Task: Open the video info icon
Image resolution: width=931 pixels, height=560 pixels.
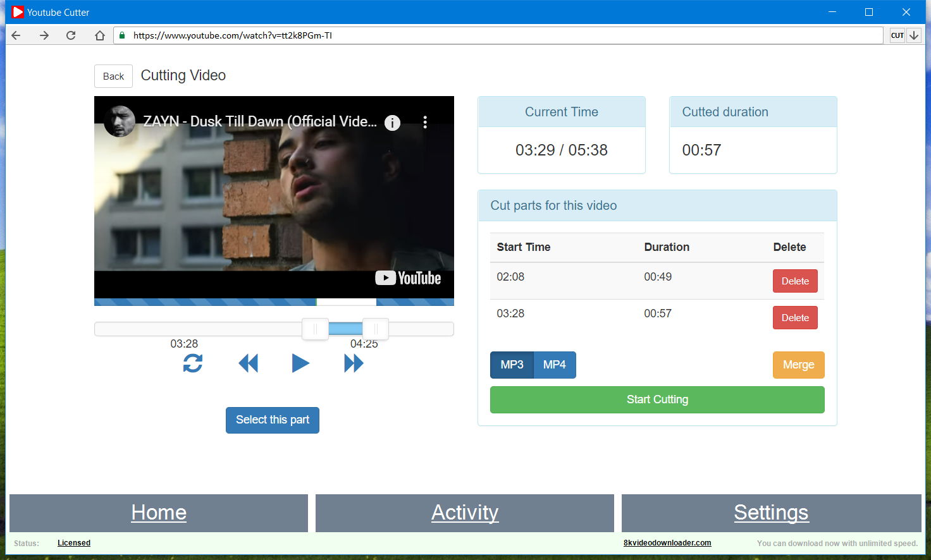Action: (392, 123)
